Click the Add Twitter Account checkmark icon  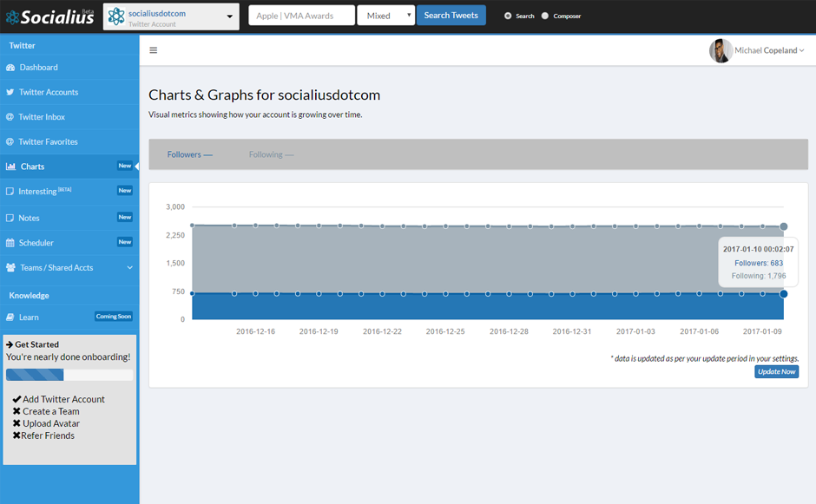(16, 399)
